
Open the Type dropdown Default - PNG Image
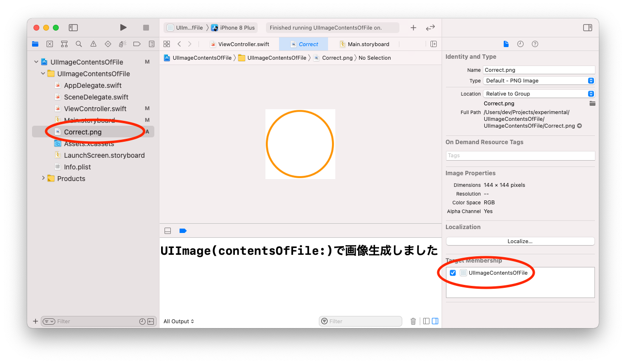pos(539,81)
